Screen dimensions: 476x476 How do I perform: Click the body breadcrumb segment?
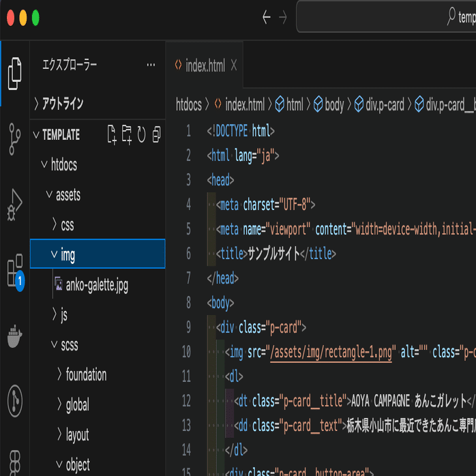tap(329, 104)
